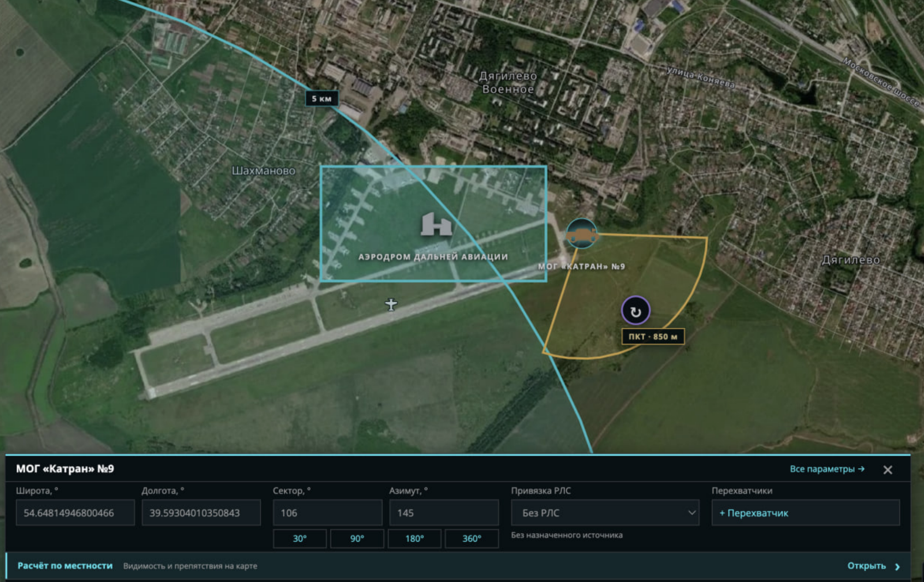Open the Привязка РЛС dropdown
Image resolution: width=924 pixels, height=582 pixels.
(605, 512)
